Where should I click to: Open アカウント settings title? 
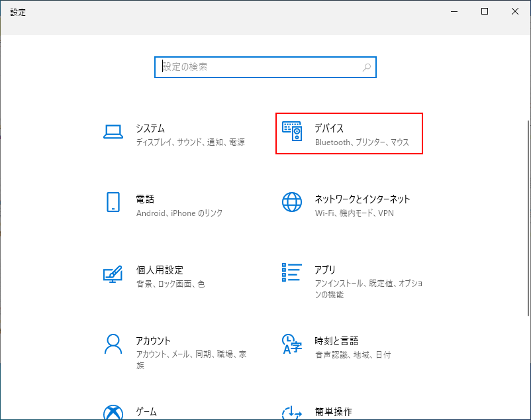[153, 341]
